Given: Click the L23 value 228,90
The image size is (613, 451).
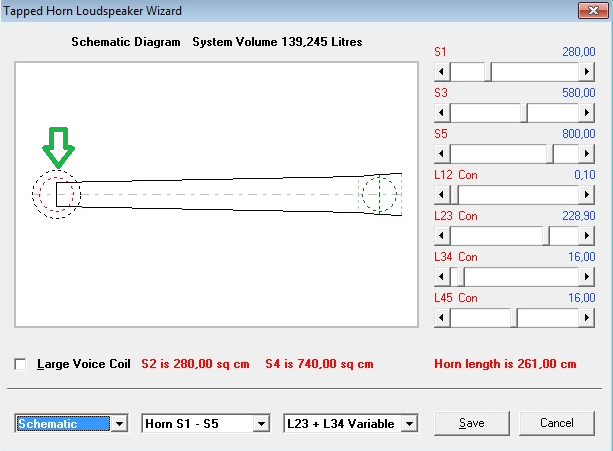Looking at the screenshot, I should (579, 216).
